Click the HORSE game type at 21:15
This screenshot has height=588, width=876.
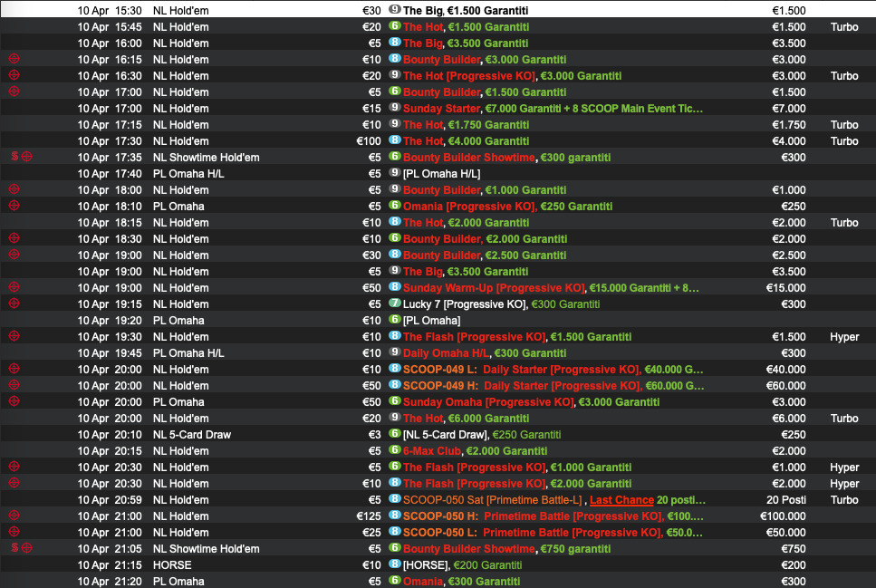[x=172, y=565]
